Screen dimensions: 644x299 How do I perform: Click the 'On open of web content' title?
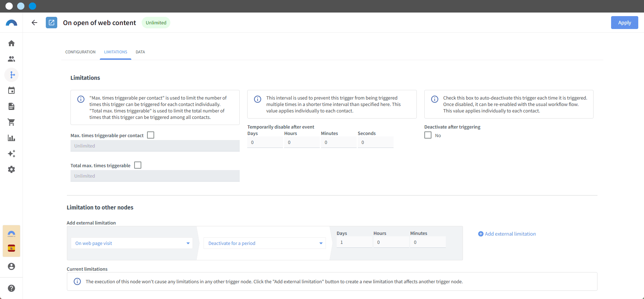pos(99,23)
